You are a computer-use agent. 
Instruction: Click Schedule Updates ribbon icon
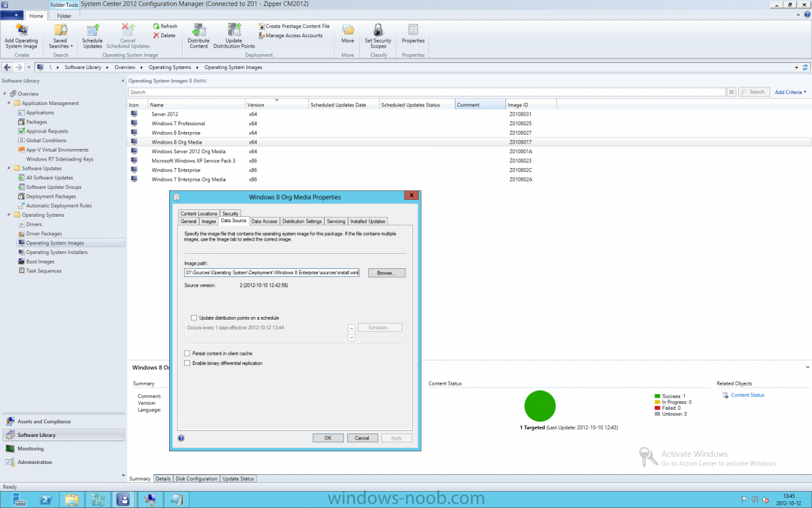[x=93, y=36]
